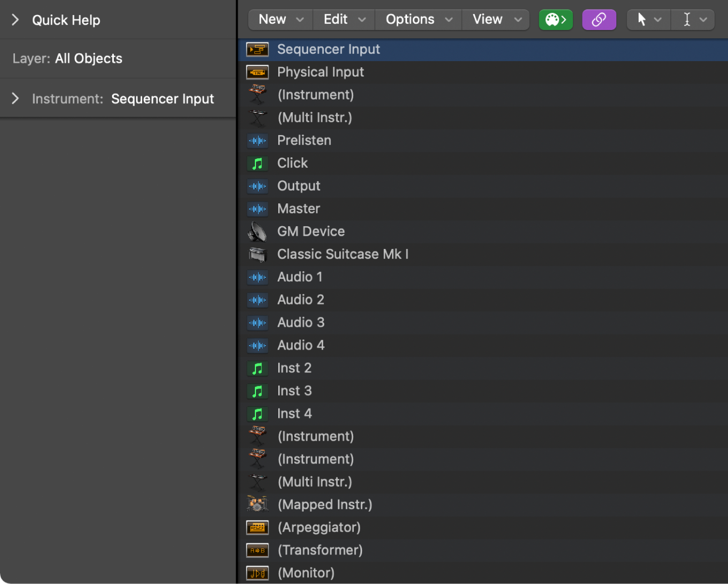728x584 pixels.
Task: Click the green note icon beside Click
Action: pos(257,163)
